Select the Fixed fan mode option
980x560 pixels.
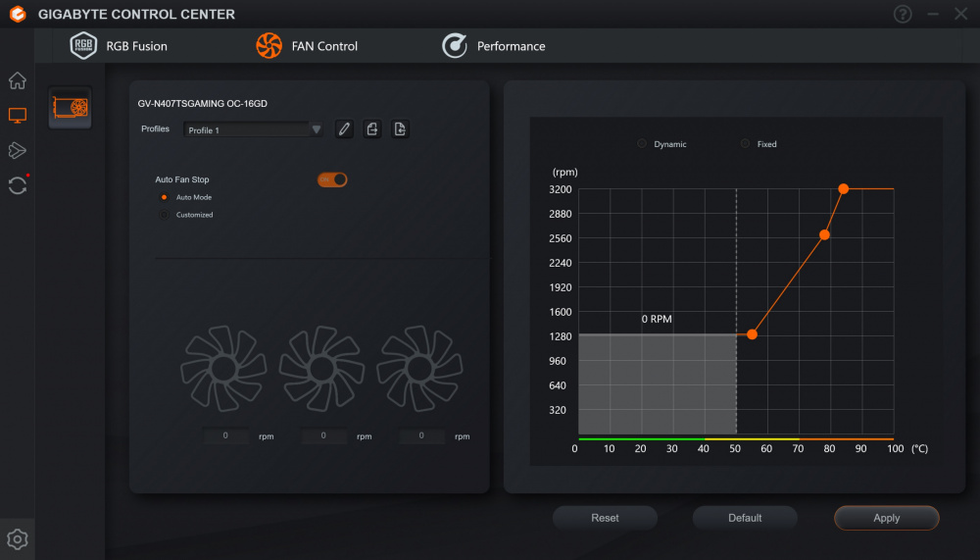[x=745, y=144]
